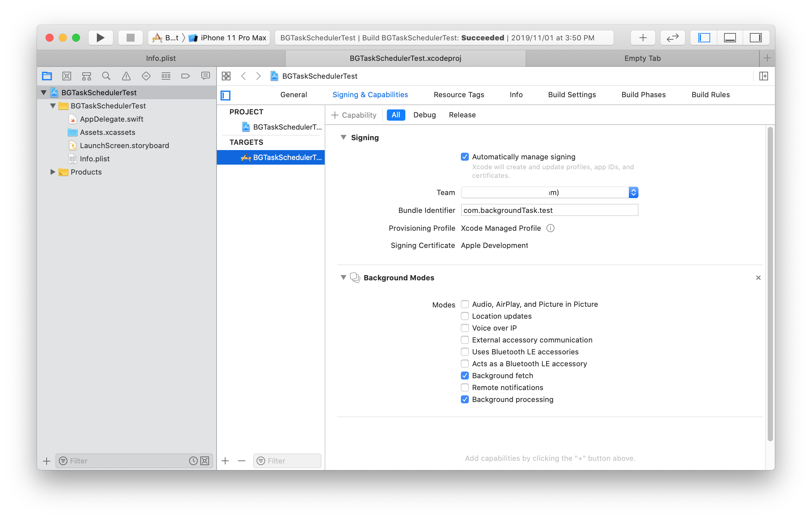Image resolution: width=812 pixels, height=519 pixels.
Task: Click the Bundle Identifier text field
Action: tap(549, 211)
